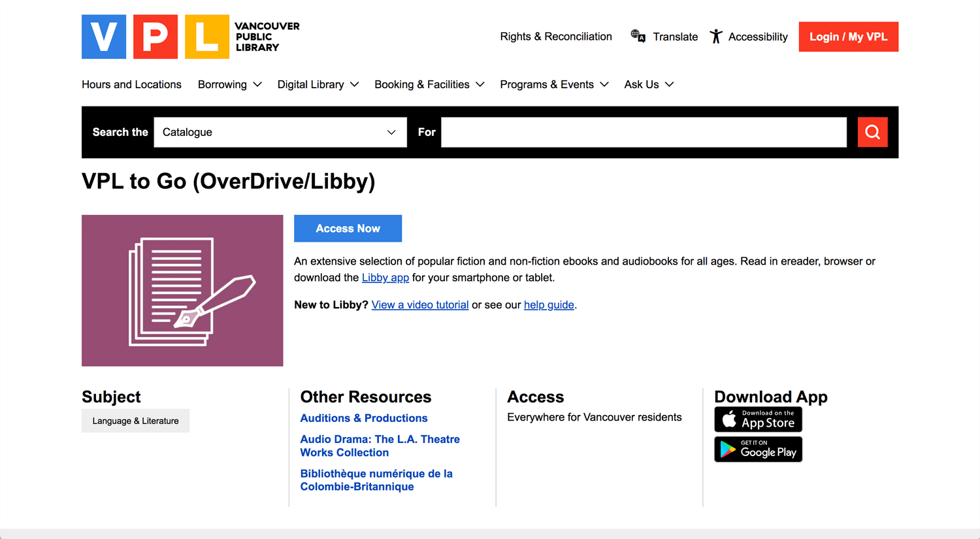Image resolution: width=980 pixels, height=539 pixels.
Task: Open Auditions & Productions resource
Action: tap(364, 418)
